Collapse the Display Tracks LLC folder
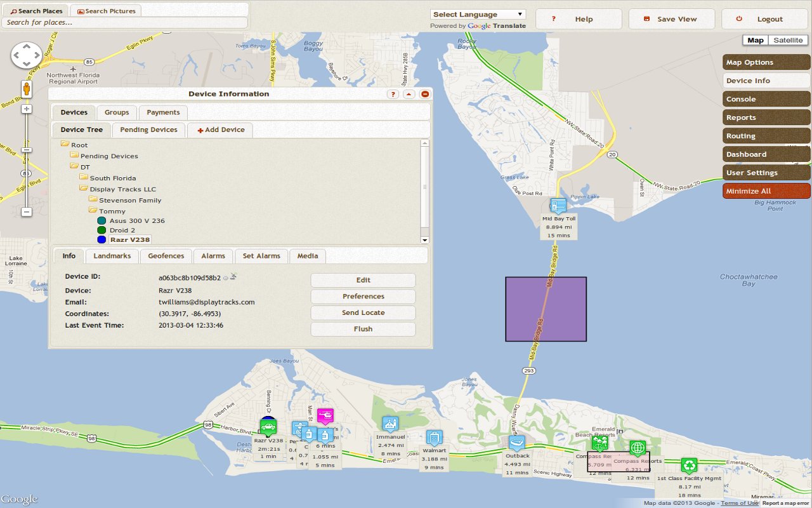This screenshot has height=508, width=812. tap(84, 189)
